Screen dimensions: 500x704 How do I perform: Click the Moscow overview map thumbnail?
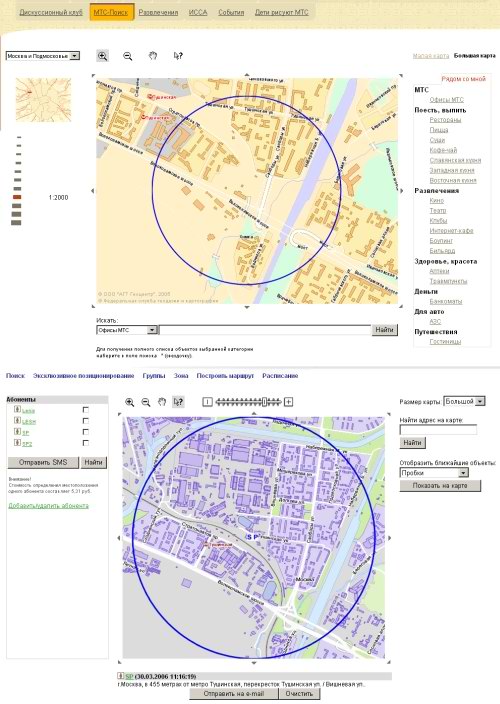(44, 100)
